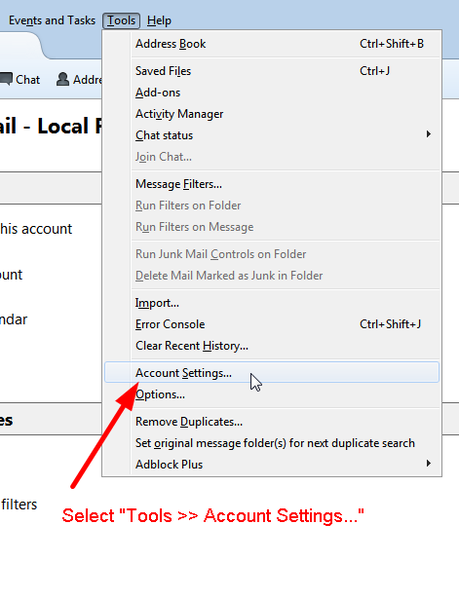Click the Chat toolbar button label
Viewport: 459px width, 599px height.
click(x=27, y=79)
